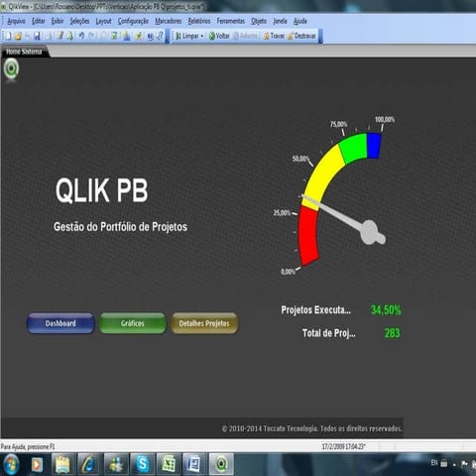Open the Relatórios menu

[199, 21]
